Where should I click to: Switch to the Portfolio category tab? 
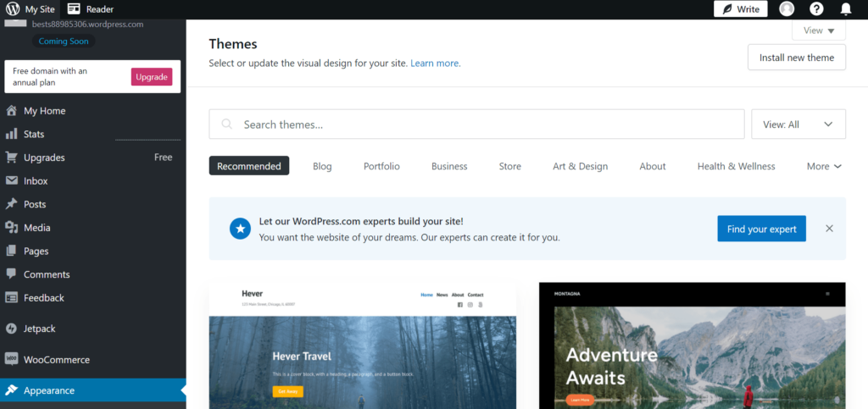click(381, 166)
